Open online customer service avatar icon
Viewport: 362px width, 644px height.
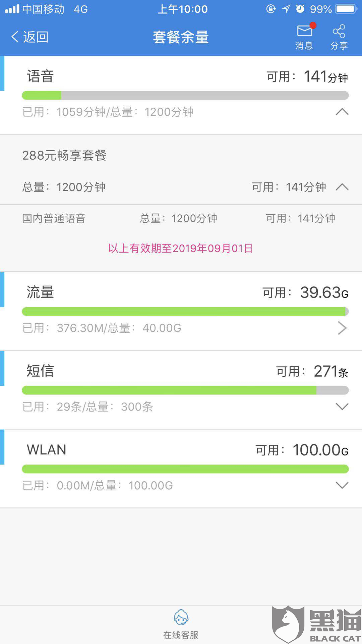pyautogui.click(x=181, y=618)
